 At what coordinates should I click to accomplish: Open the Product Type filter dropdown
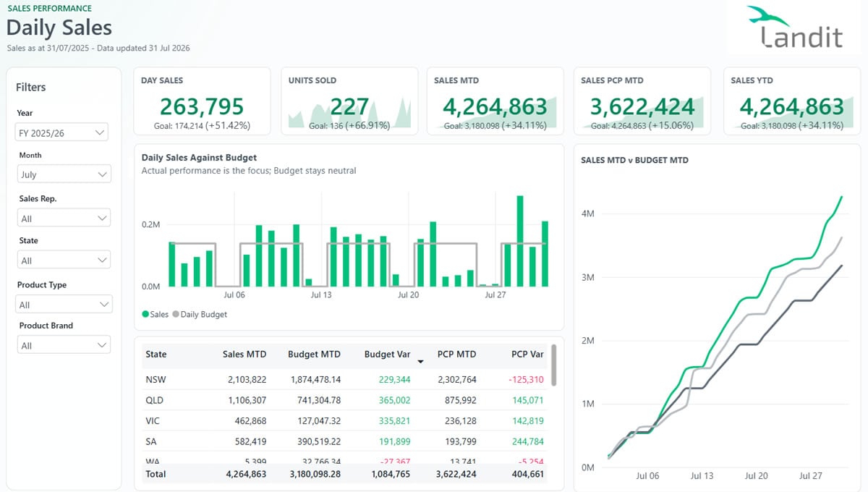tap(64, 305)
